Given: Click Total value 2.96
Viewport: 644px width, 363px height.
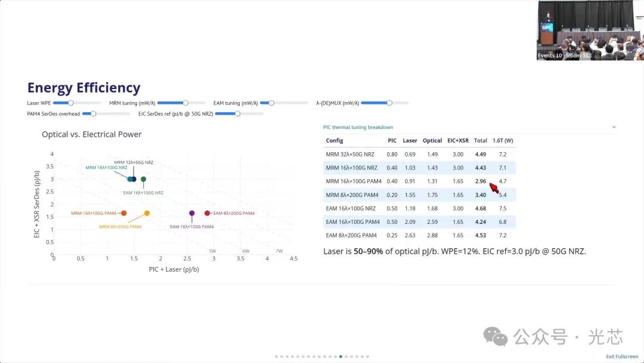Looking at the screenshot, I should (481, 181).
